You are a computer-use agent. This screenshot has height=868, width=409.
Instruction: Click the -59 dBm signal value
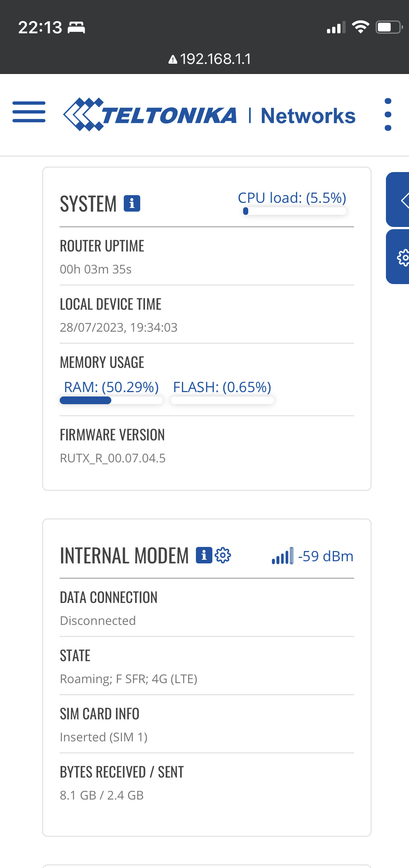point(326,556)
